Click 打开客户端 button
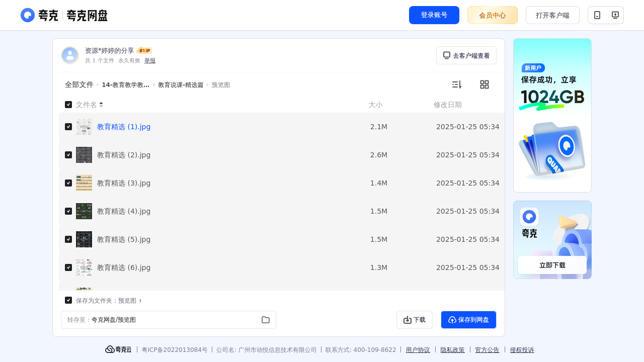The width and height of the screenshot is (644, 362). click(x=552, y=15)
